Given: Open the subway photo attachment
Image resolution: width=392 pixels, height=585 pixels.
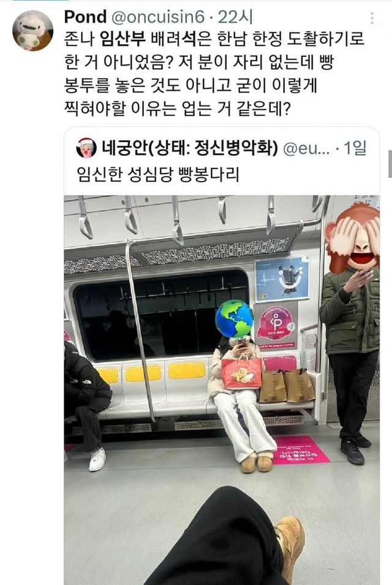Looking at the screenshot, I should [222, 390].
